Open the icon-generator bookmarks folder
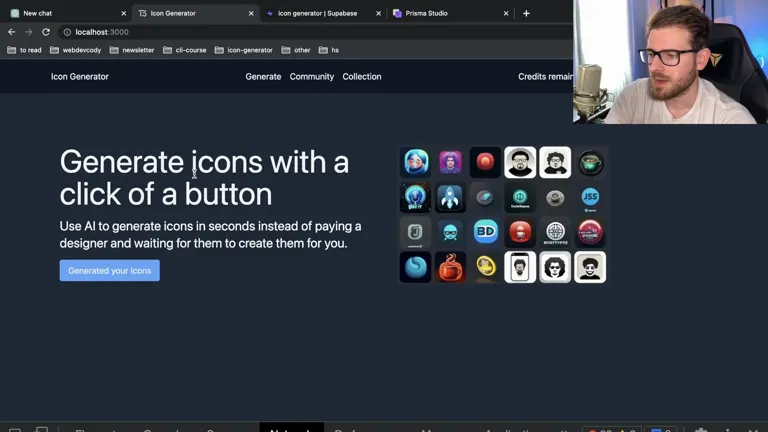The image size is (768, 432). [x=243, y=50]
